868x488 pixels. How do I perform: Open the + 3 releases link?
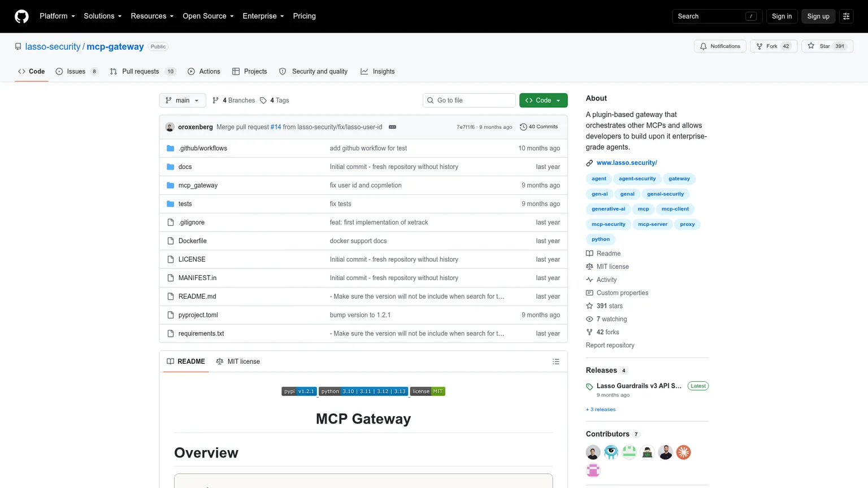pos(601,409)
